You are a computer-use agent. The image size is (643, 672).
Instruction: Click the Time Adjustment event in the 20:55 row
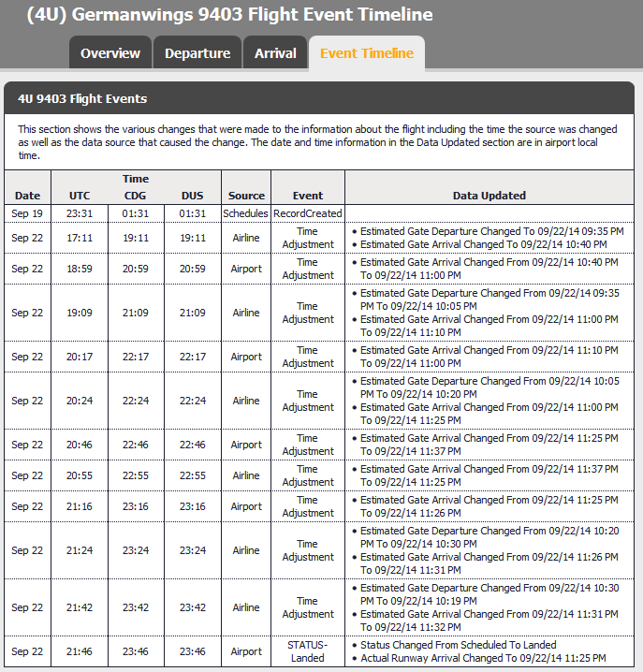tap(308, 475)
